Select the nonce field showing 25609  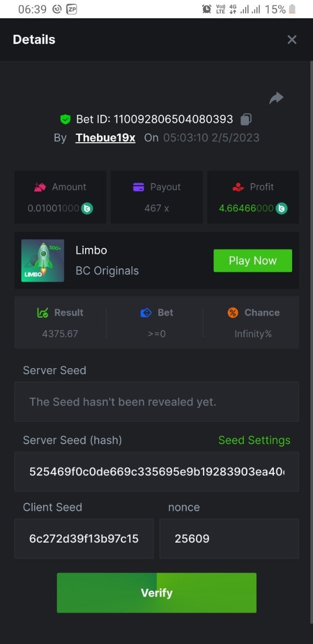pos(229,538)
